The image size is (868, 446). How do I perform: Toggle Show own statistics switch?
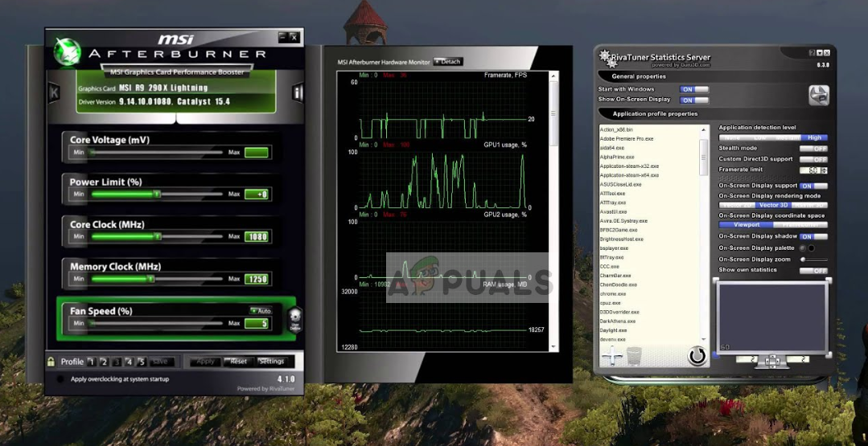pyautogui.click(x=814, y=271)
